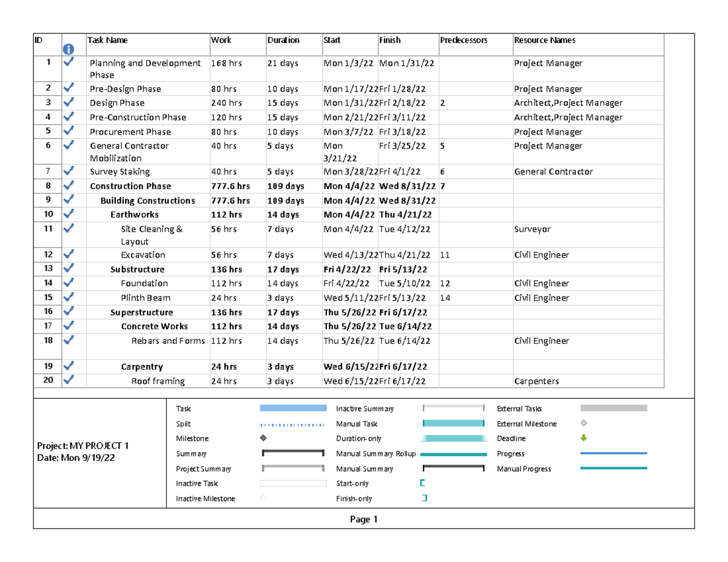
Task: Click the teal Manual Task bar sample
Action: (x=454, y=424)
